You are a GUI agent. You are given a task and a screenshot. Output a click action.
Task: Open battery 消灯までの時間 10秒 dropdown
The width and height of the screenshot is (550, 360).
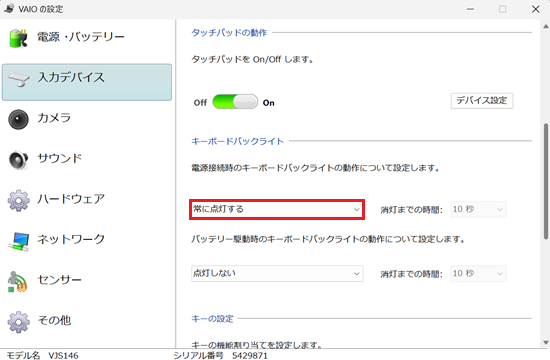point(478,274)
